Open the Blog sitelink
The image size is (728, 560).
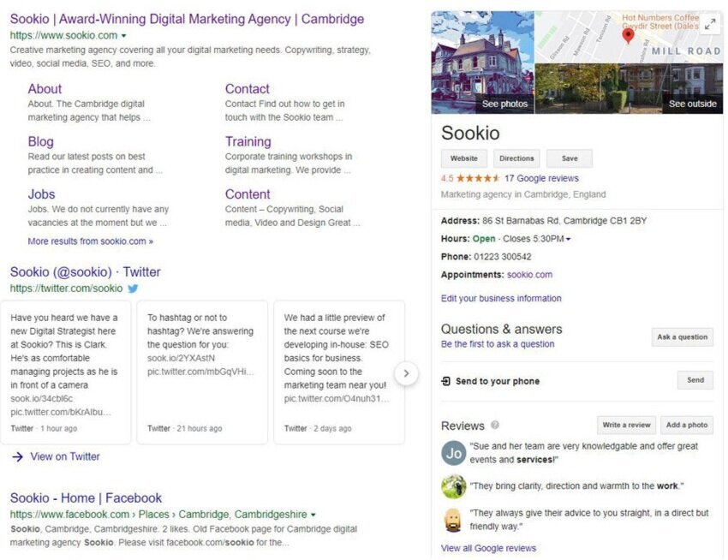coord(41,141)
